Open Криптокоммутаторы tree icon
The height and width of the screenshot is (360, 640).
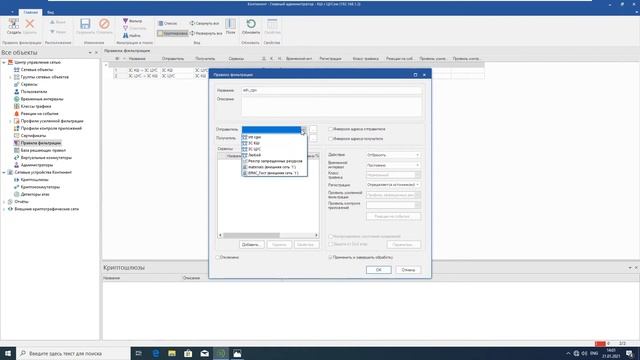pyautogui.click(x=17, y=187)
